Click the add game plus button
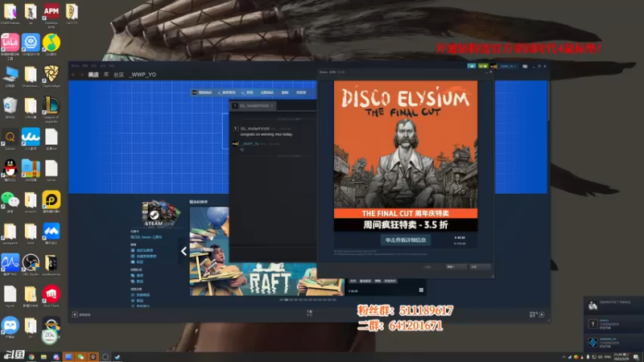The image size is (644, 362). 75,315
